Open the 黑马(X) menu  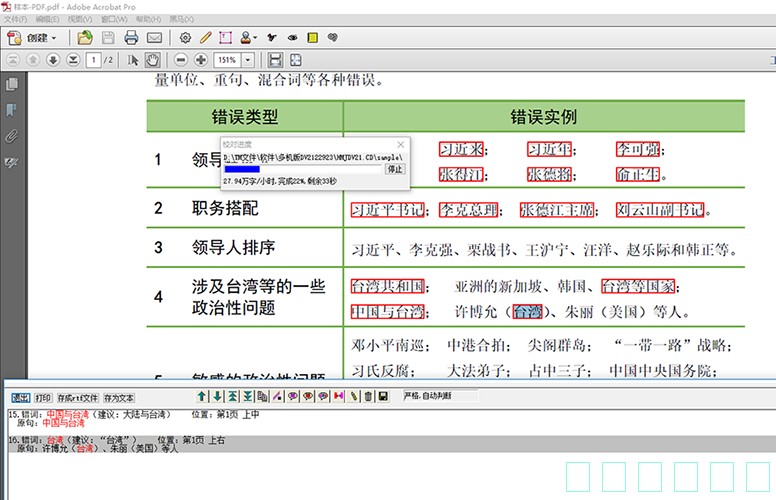tap(181, 19)
